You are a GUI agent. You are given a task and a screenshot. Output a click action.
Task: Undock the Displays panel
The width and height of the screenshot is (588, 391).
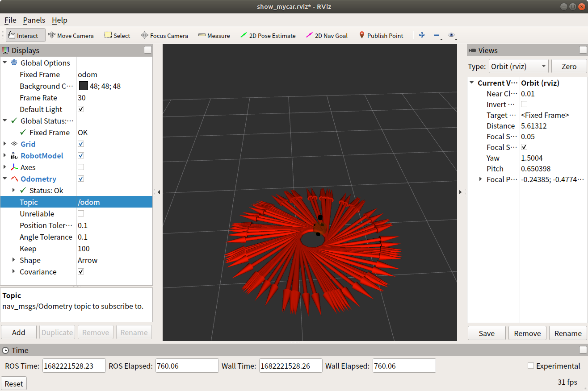click(x=148, y=50)
